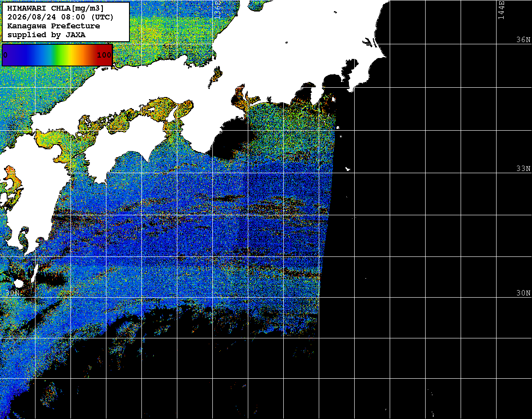Image resolution: width=532 pixels, height=419 pixels.
Task: Click the 100 maximum scale value
Action: click(x=104, y=55)
